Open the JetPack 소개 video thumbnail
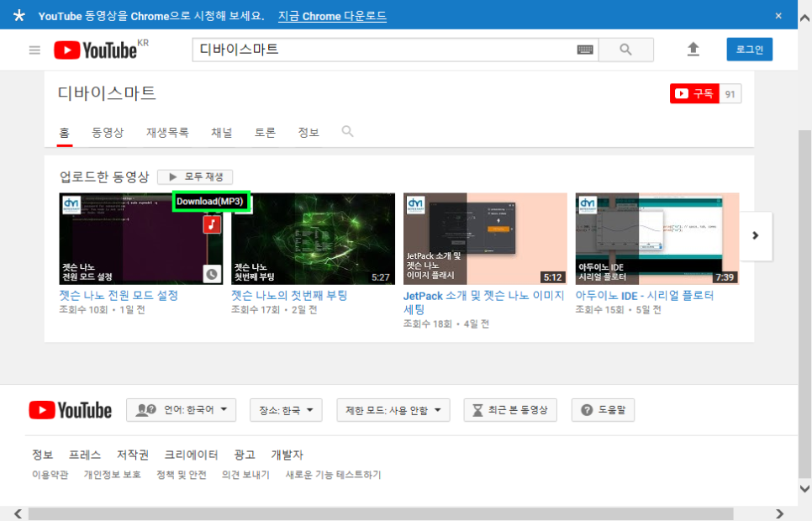 (x=485, y=239)
